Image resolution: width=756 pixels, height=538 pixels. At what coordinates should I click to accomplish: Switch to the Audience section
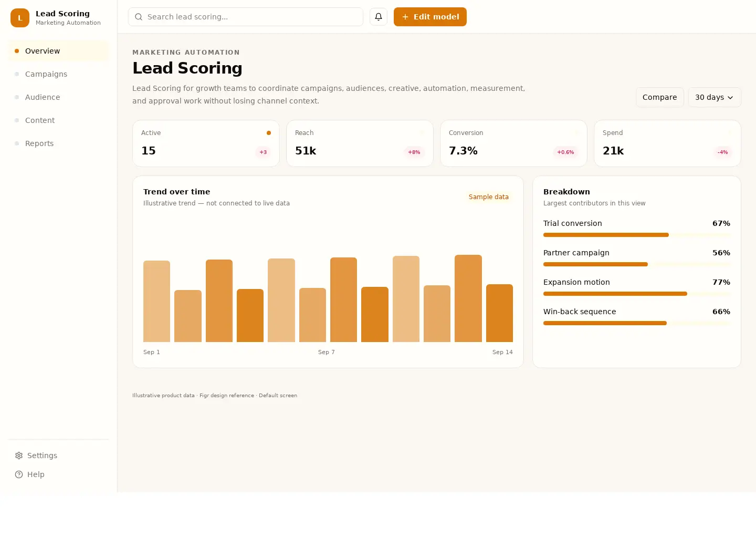58,97
